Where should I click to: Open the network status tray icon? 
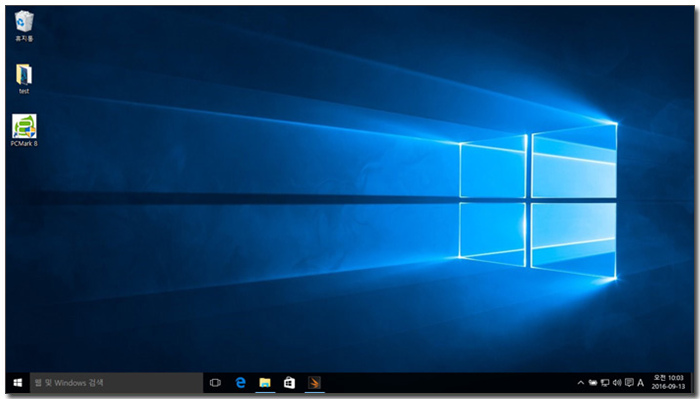click(x=605, y=383)
